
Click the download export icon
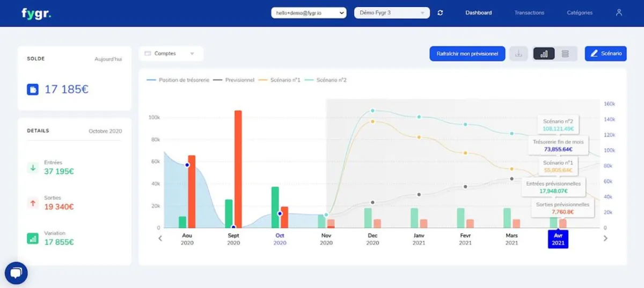tap(518, 54)
